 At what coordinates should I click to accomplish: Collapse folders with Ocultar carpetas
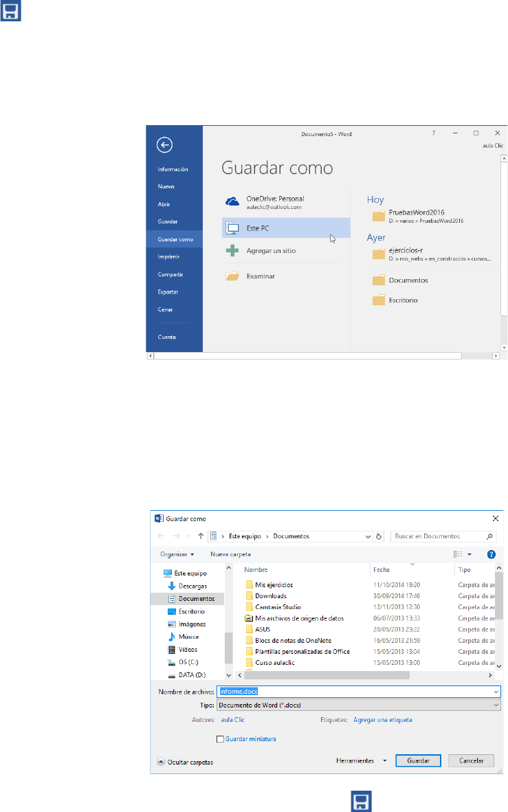coord(186,762)
